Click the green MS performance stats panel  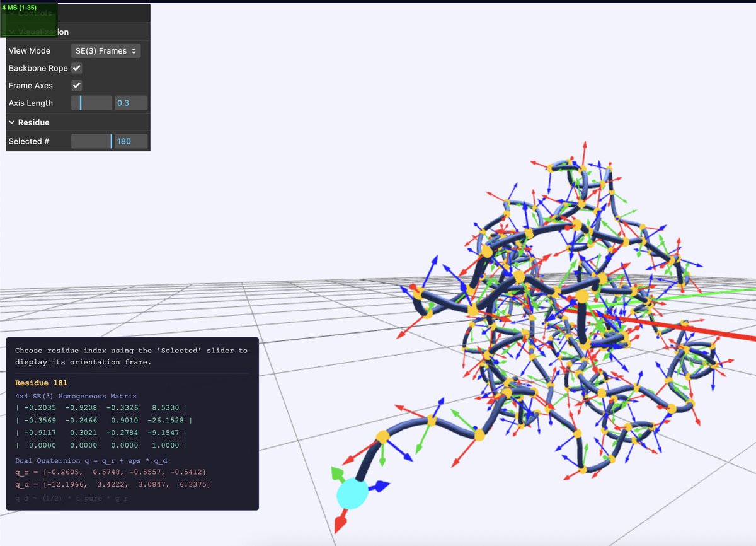point(29,20)
